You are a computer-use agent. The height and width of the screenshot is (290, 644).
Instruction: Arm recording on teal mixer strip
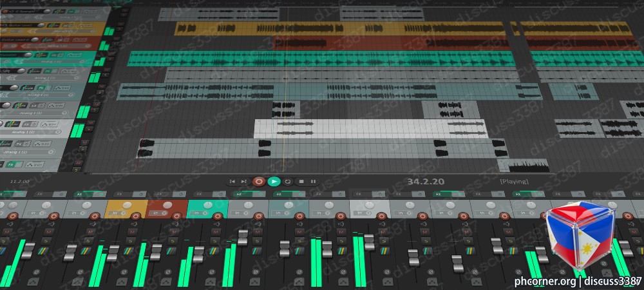[x=218, y=216]
